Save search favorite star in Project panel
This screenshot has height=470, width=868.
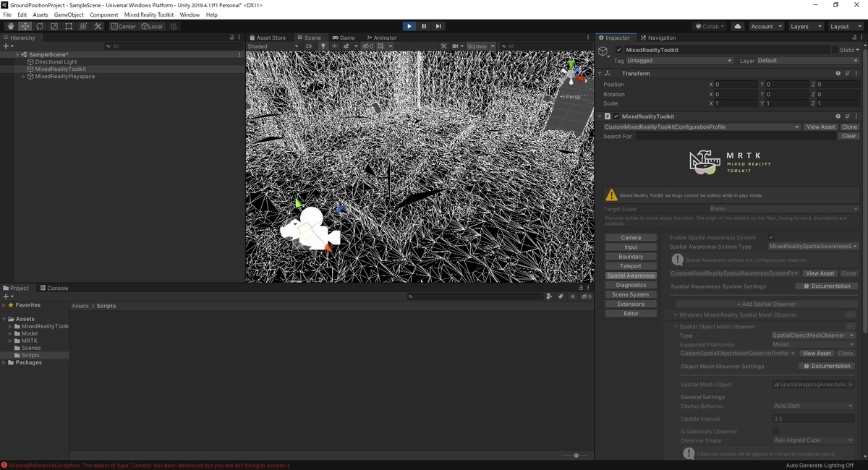pyautogui.click(x=573, y=296)
